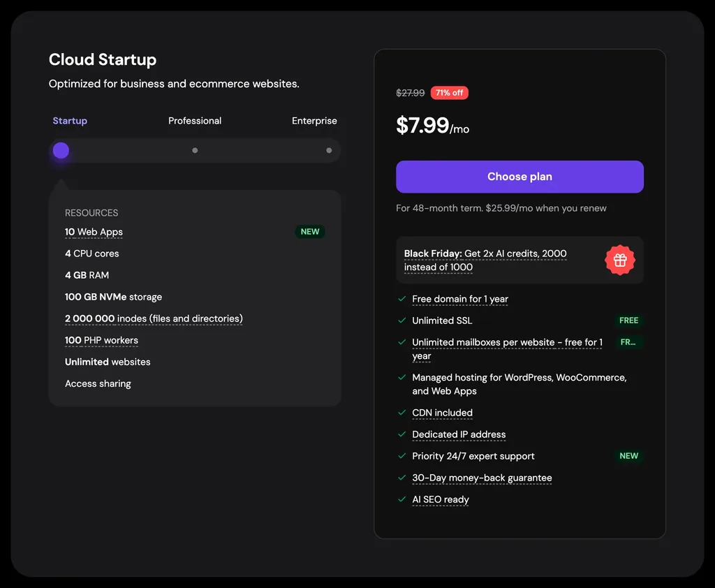
Task: Click Managed hosting for WordPress feature
Action: click(519, 384)
